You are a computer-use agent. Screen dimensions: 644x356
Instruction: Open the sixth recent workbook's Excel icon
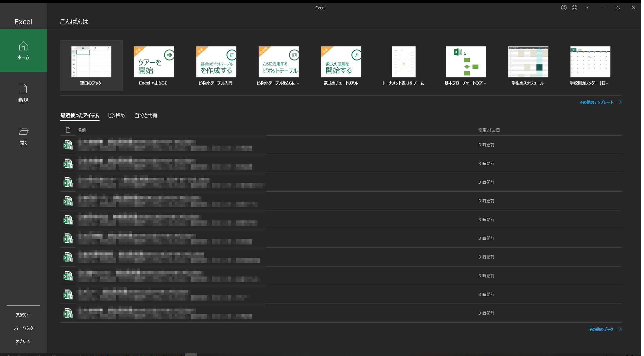point(68,238)
